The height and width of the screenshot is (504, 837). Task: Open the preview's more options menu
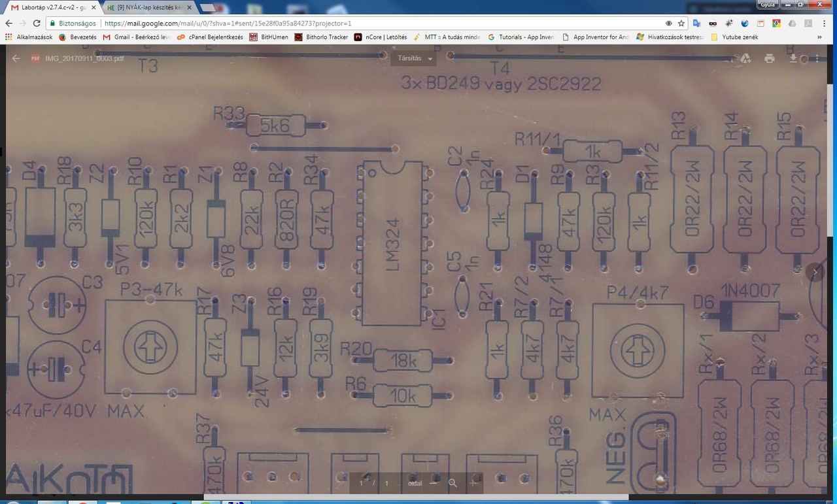[x=817, y=58]
